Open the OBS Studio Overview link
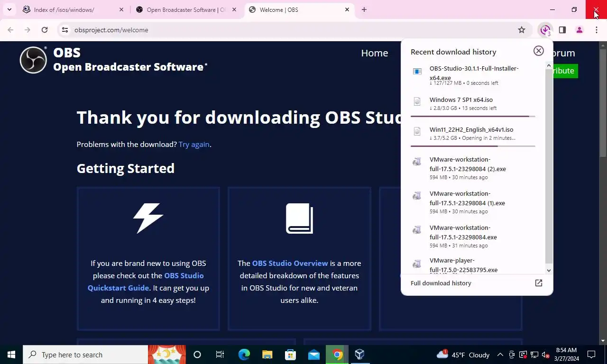The height and width of the screenshot is (364, 607). point(290,263)
